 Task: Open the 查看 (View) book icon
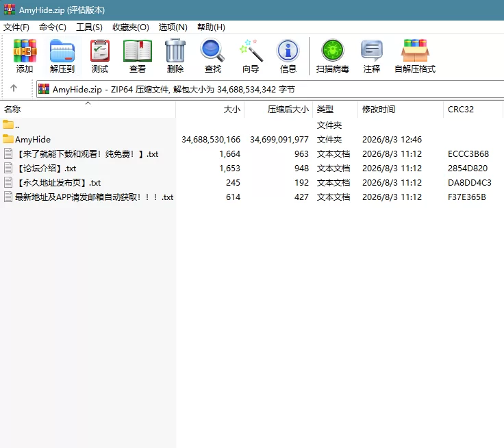[x=138, y=51]
